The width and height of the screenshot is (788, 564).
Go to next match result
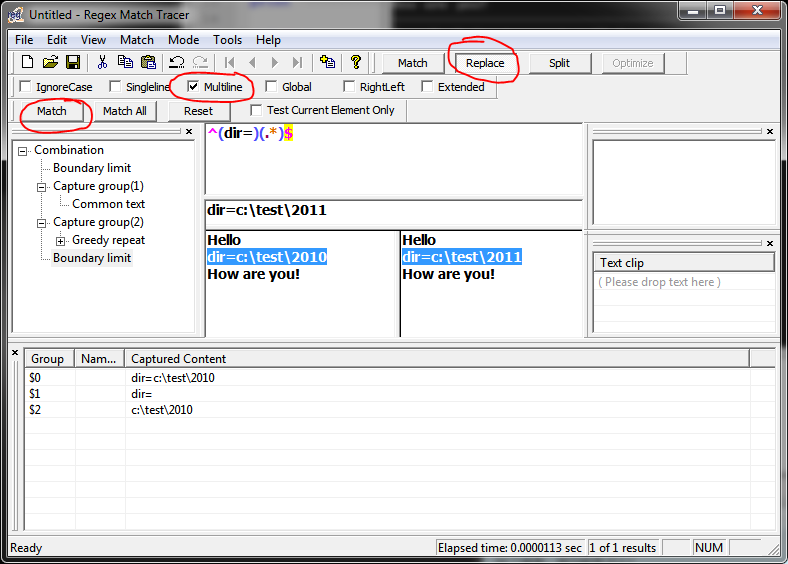click(274, 62)
